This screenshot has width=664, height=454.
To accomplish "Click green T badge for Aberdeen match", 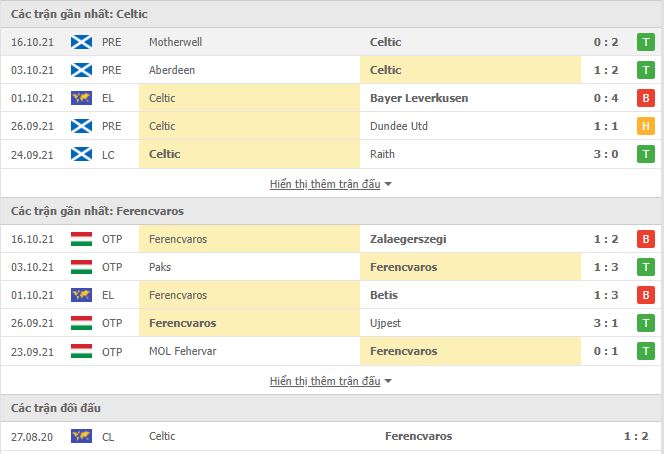I will (x=646, y=70).
